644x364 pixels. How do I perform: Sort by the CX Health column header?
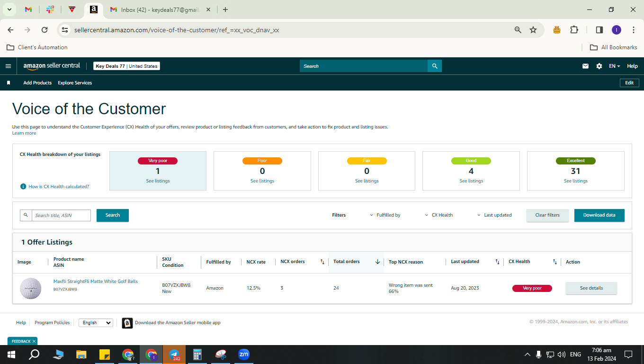[x=555, y=262]
